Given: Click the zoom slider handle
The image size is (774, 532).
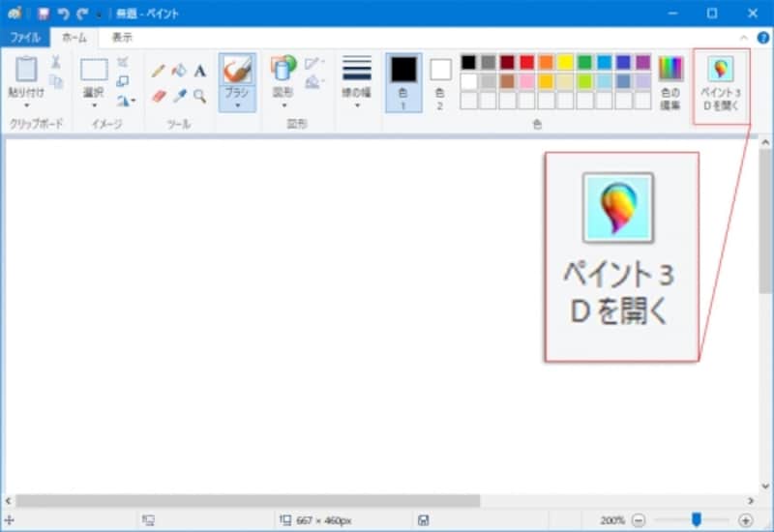Looking at the screenshot, I should click(697, 519).
